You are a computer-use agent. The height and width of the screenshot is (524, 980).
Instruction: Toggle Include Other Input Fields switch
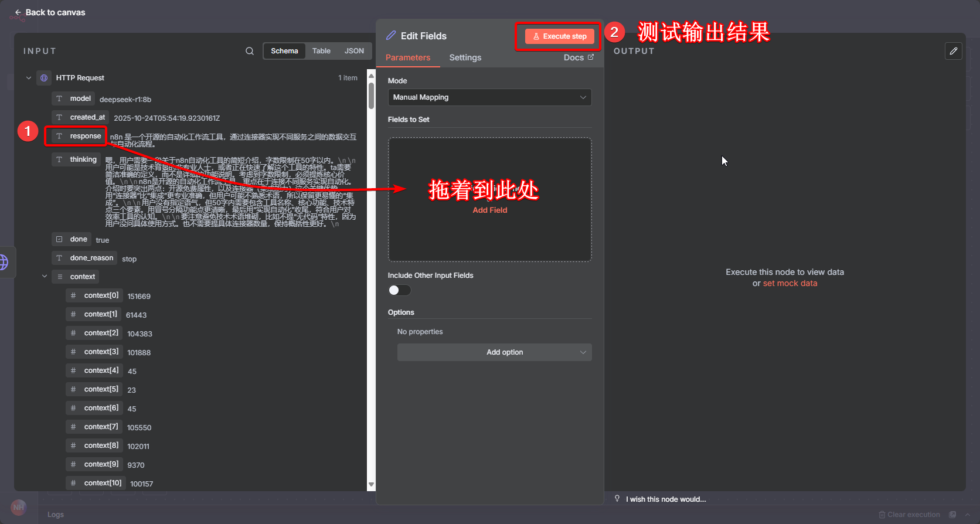(400, 290)
